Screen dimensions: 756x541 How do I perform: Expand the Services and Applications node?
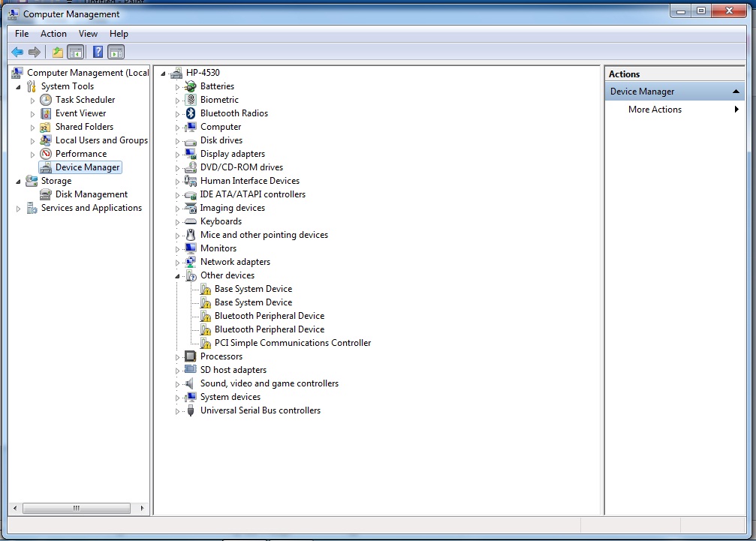[x=17, y=208]
